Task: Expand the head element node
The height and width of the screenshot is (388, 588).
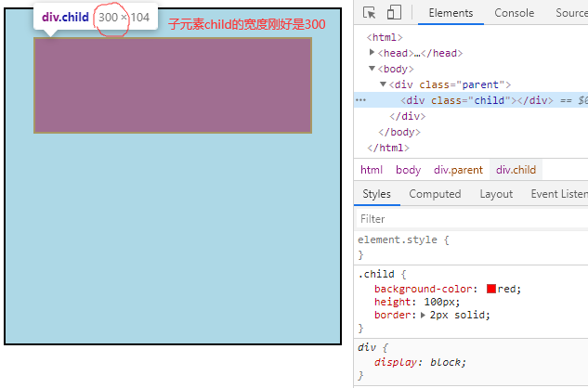Action: pyautogui.click(x=372, y=53)
